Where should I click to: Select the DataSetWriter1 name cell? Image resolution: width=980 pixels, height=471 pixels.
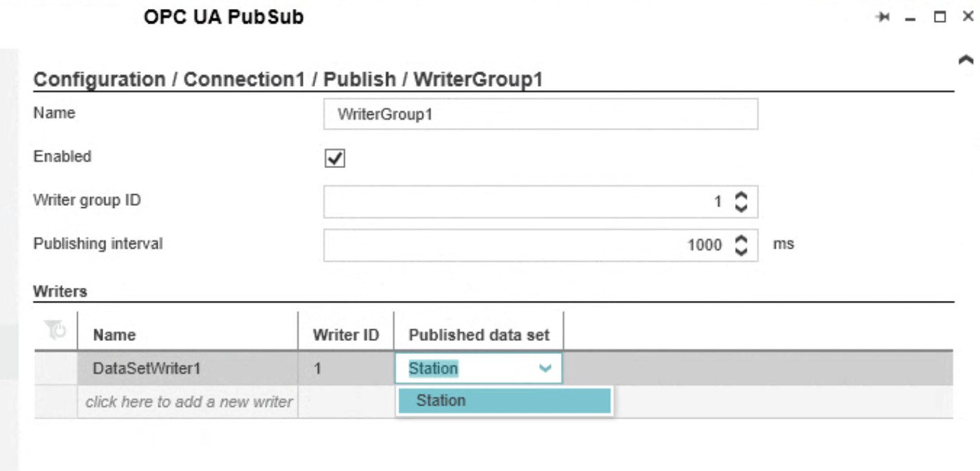[x=187, y=369]
